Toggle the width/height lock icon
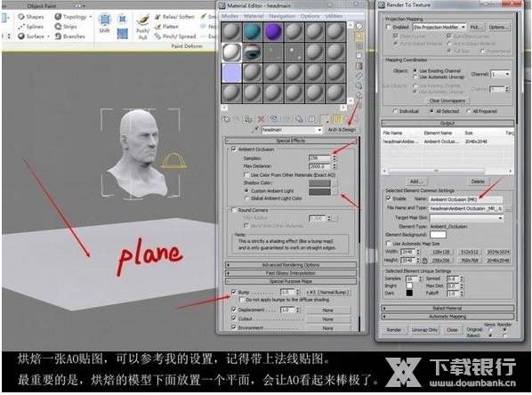 pos(424,261)
